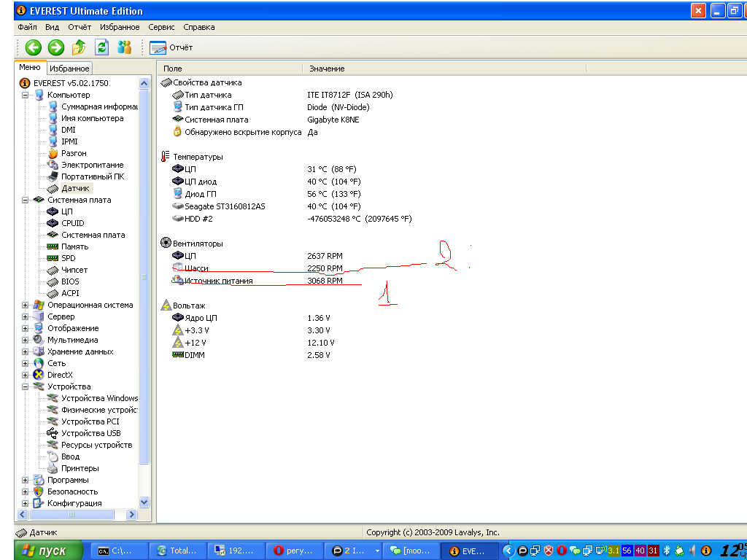Click the Принтеры printer icon
This screenshot has width=747, height=560.
coord(53,469)
